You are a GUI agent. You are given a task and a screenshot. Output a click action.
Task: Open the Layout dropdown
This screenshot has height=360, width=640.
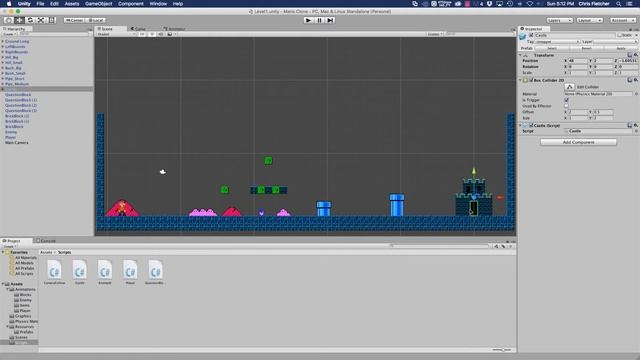[x=590, y=20]
